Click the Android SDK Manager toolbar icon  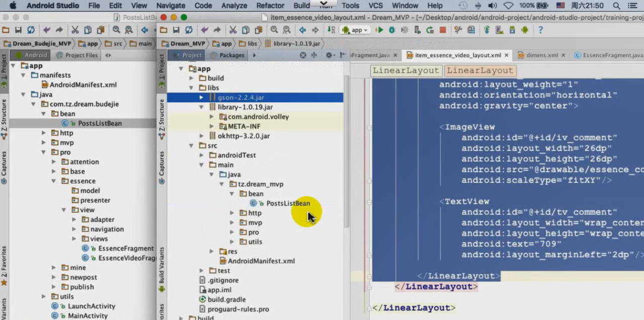(512, 30)
